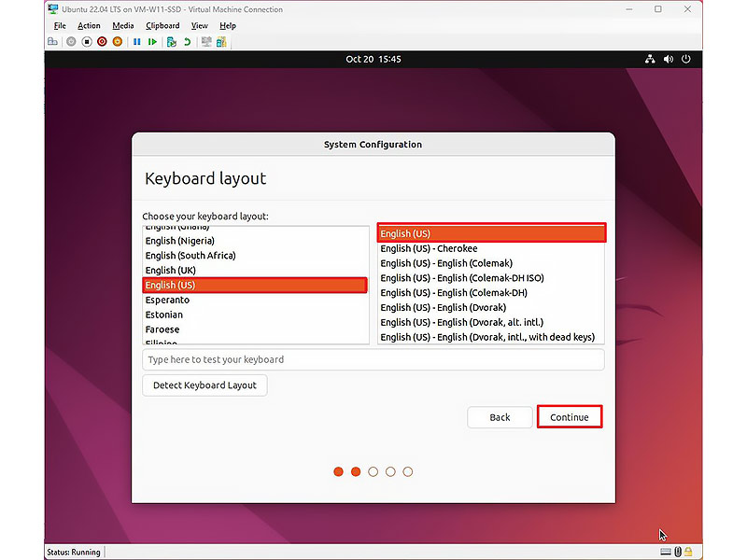Click the Back button
The width and height of the screenshot is (747, 560).
coord(500,417)
